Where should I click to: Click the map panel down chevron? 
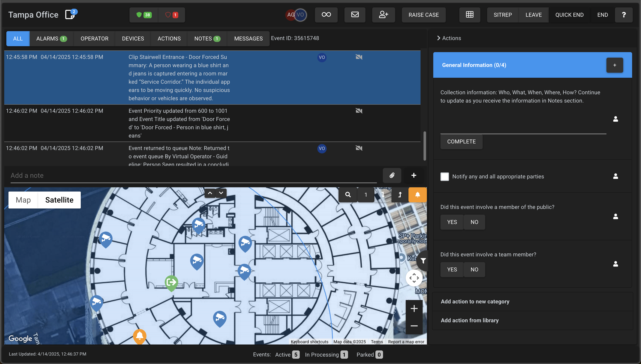[221, 193]
